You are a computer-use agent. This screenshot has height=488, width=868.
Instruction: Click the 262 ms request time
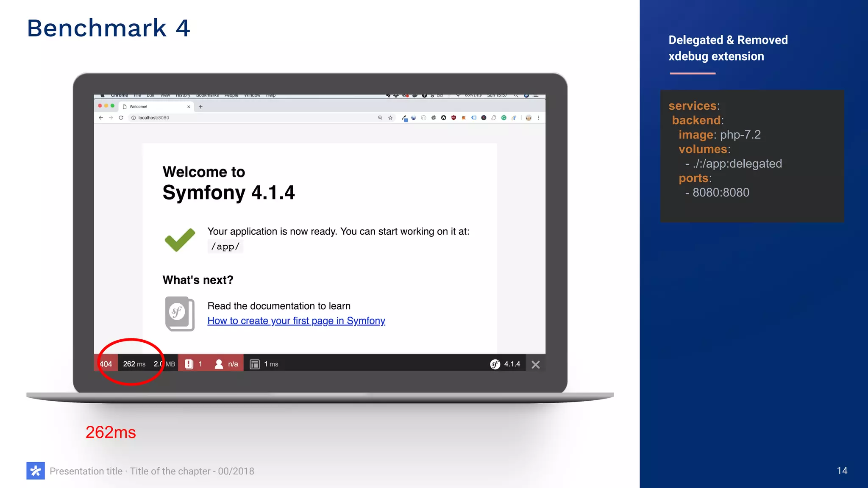(x=134, y=364)
